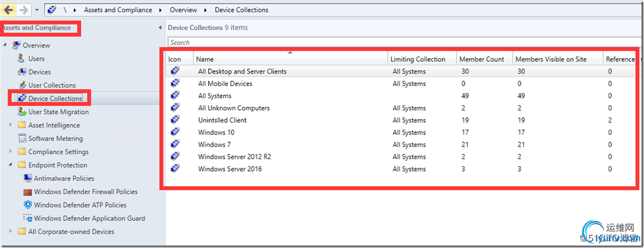Click the Windows Defender Firewall brick icon
Viewport: 644px width, 248px height.
(28, 192)
